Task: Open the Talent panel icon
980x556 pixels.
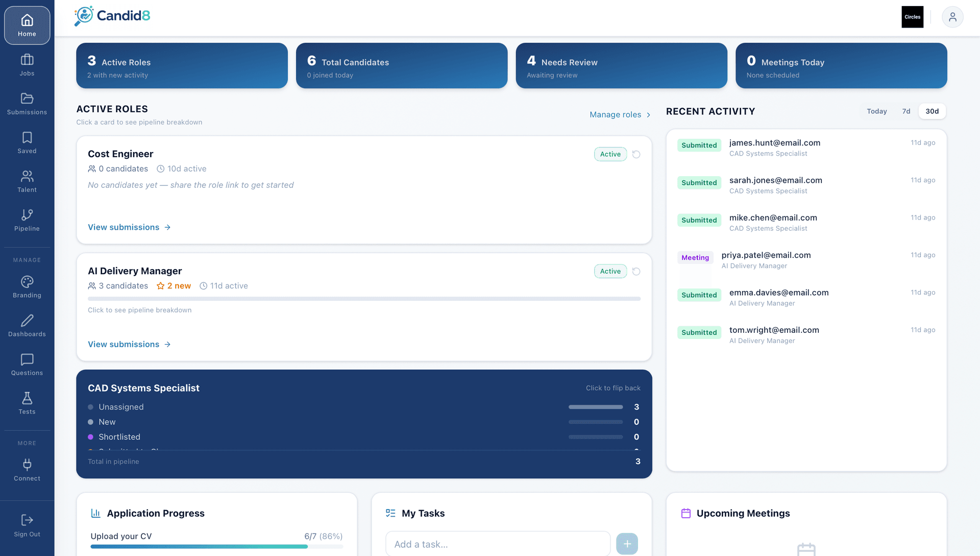Action: (x=27, y=181)
